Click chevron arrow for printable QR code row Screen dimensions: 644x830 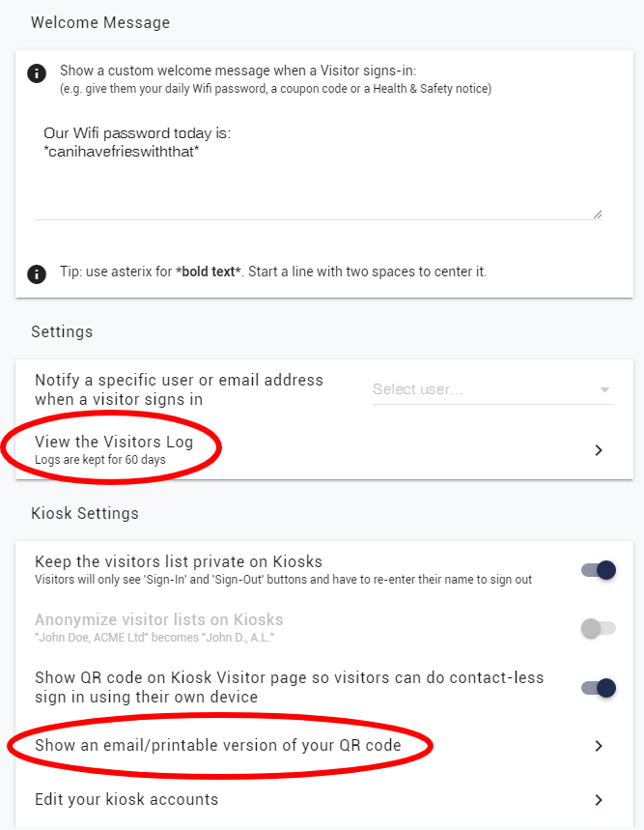pos(599,746)
